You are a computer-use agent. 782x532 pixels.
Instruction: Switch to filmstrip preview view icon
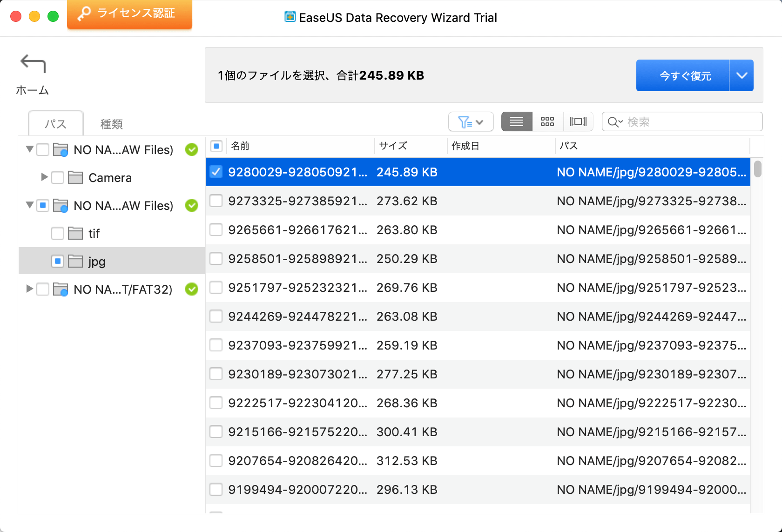point(578,122)
